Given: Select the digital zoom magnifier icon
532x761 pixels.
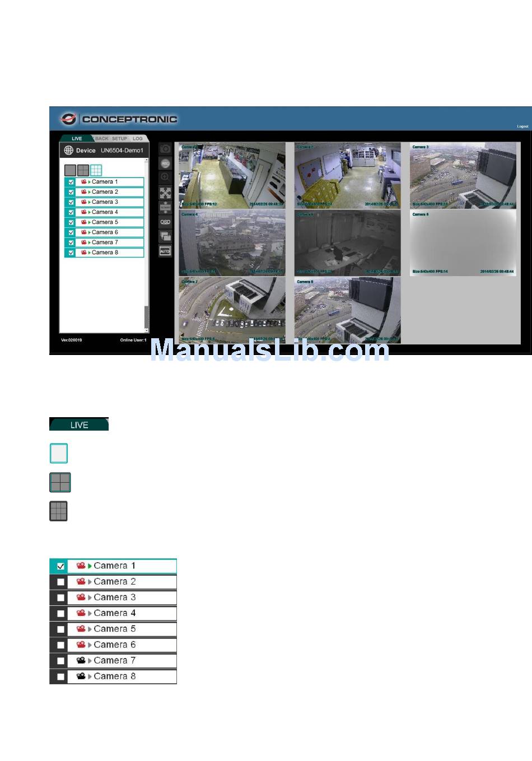Looking at the screenshot, I should point(165,178).
